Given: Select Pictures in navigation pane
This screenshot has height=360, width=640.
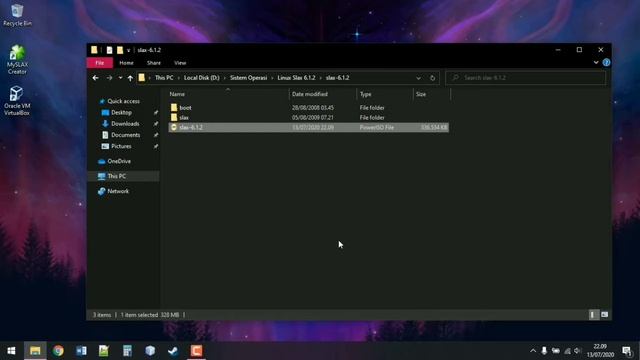Looking at the screenshot, I should point(121,146).
